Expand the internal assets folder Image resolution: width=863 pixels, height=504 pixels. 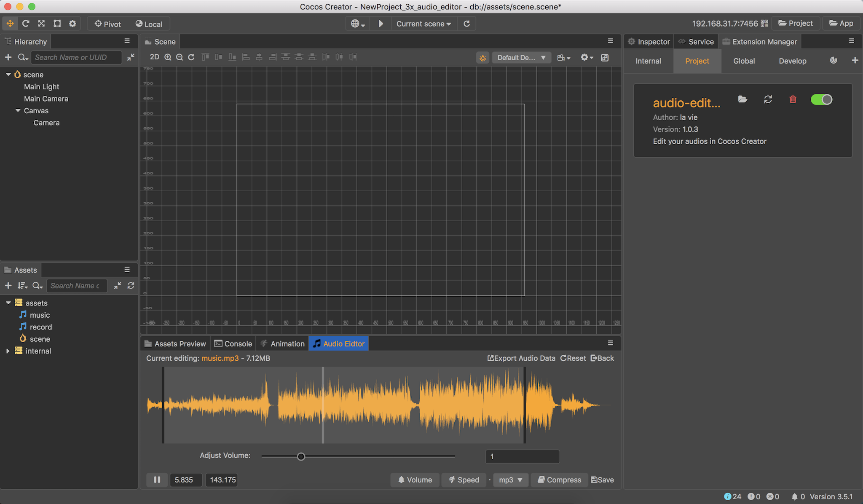pyautogui.click(x=8, y=351)
